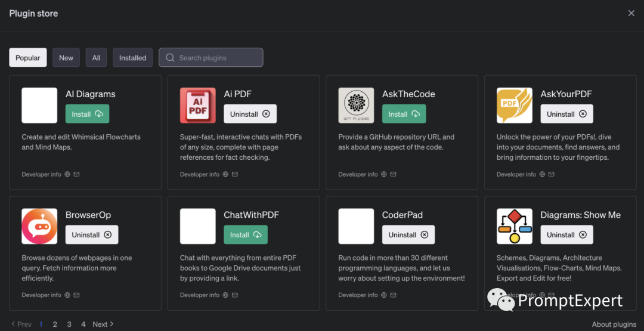Switch to the Popular tab
The image size is (644, 331).
point(28,57)
